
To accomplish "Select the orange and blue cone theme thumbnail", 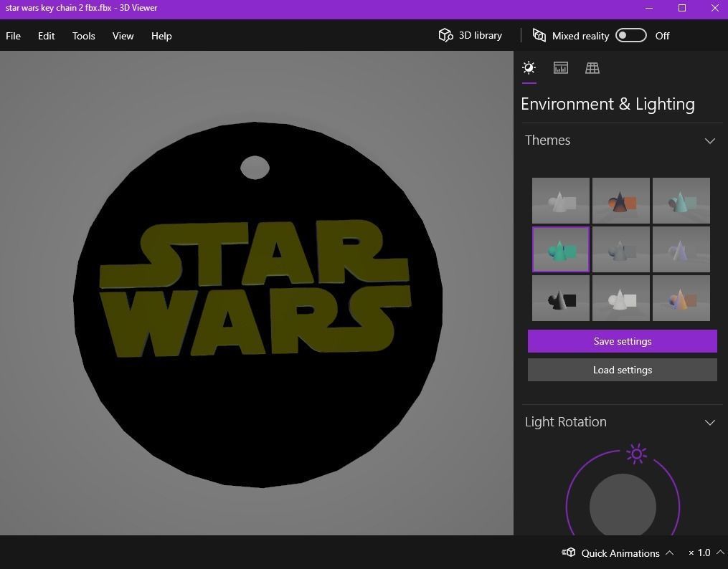I will tap(681, 298).
